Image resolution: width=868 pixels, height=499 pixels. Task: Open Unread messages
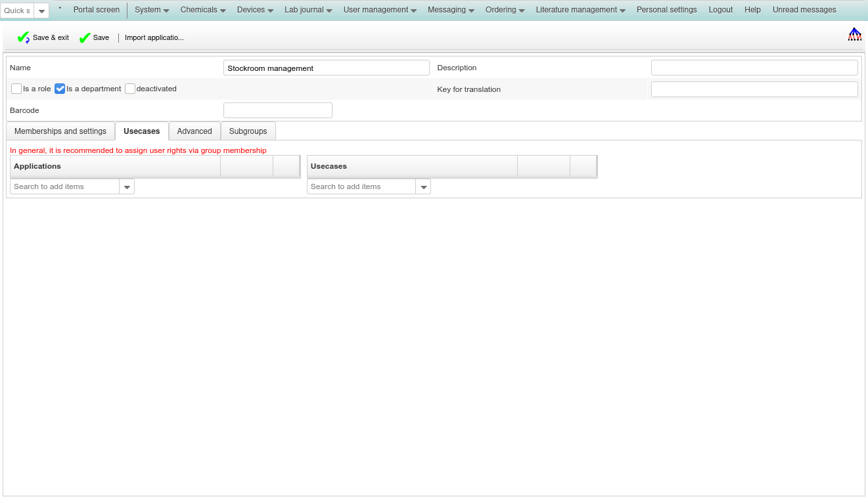tap(804, 10)
